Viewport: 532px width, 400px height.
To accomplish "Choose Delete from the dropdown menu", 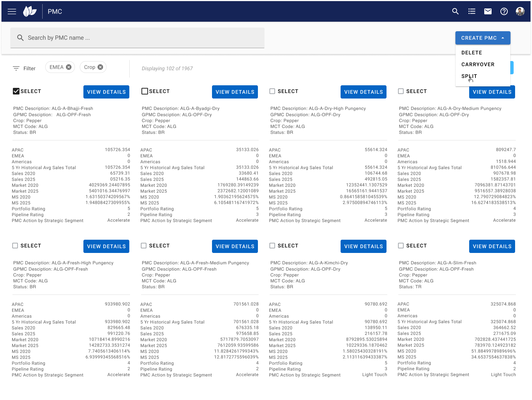I will click(x=472, y=53).
